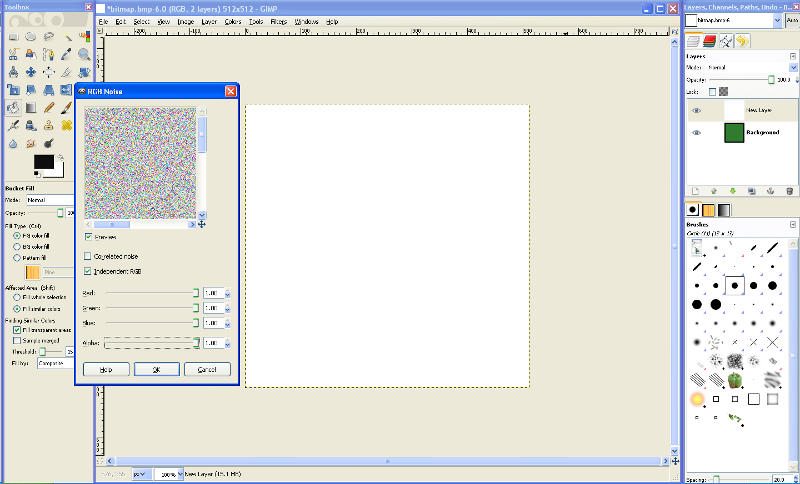The image size is (800, 484).
Task: Enable the Correlated noise checkbox
Action: point(88,256)
